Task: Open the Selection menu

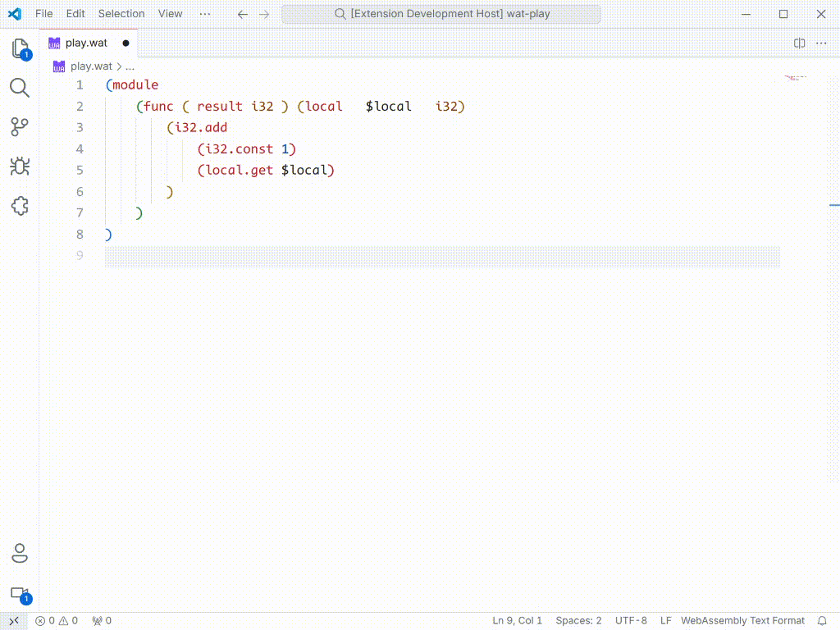Action: pyautogui.click(x=121, y=14)
